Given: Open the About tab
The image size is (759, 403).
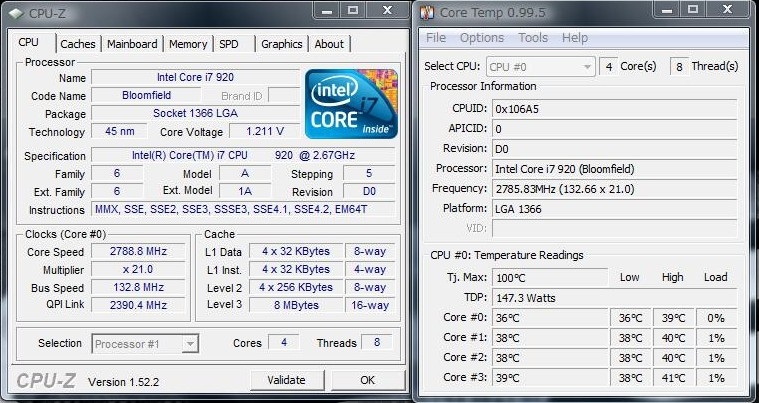Looking at the screenshot, I should 329,44.
